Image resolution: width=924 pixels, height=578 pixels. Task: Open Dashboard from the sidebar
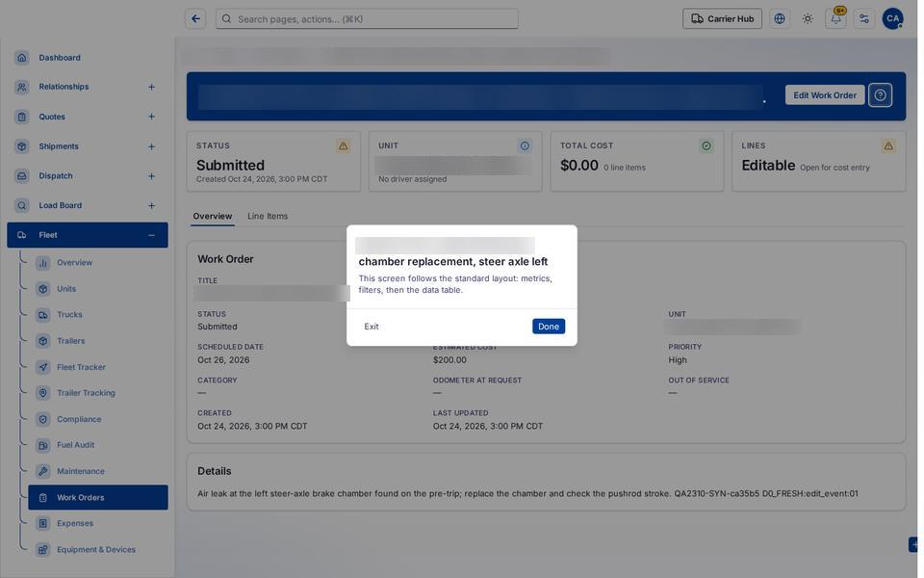pyautogui.click(x=88, y=58)
